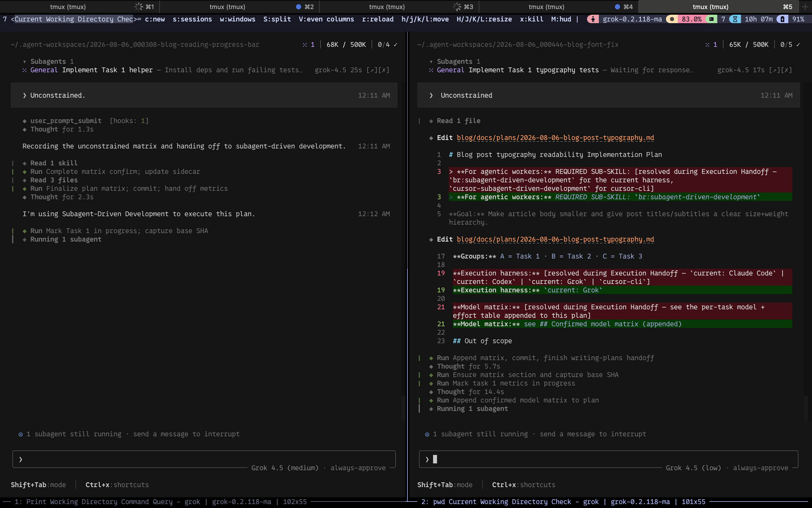
Task: Switch to terminal tab ⌘2
Action: 239,7
